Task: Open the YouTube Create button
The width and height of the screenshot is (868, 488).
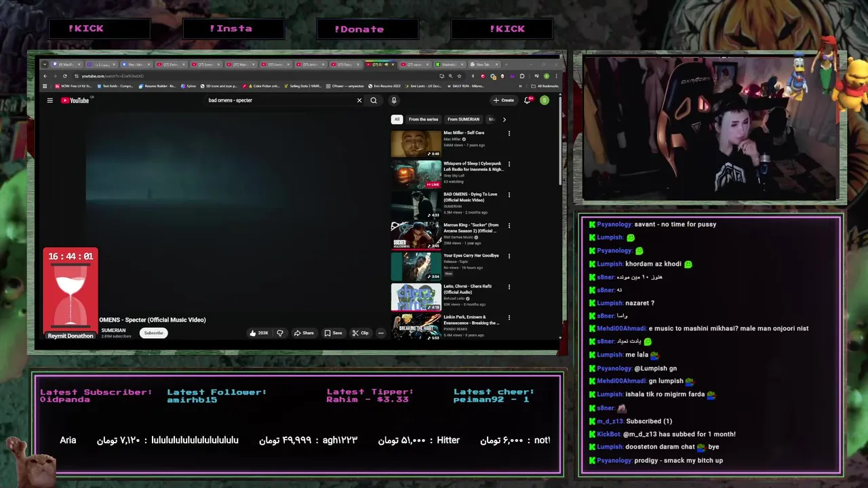Action: tap(503, 100)
